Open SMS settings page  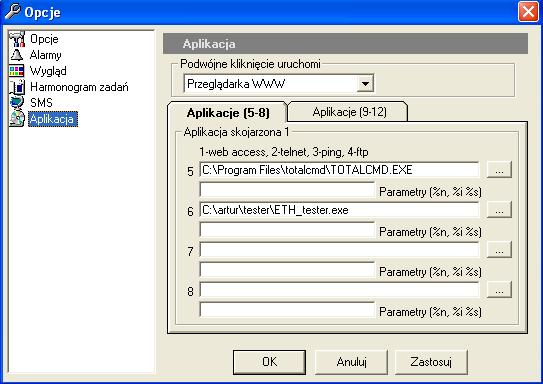click(41, 102)
